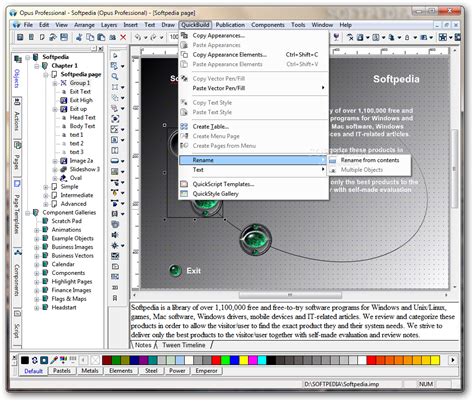Choose Copy Appearance Elements menu entry
The image size is (474, 402).
253,54
